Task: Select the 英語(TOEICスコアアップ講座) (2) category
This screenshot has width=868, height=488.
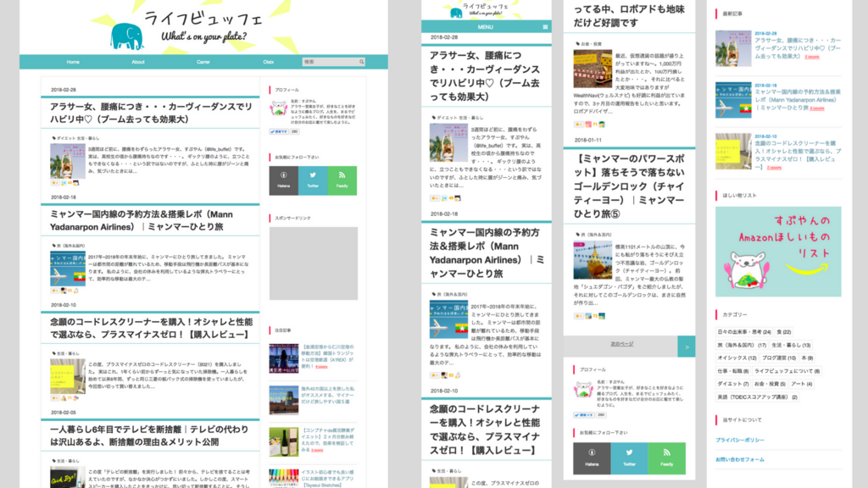Action: pos(757,397)
